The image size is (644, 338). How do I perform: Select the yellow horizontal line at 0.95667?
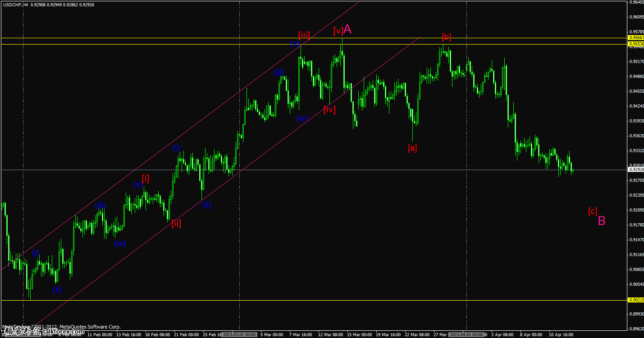[x=314, y=38]
